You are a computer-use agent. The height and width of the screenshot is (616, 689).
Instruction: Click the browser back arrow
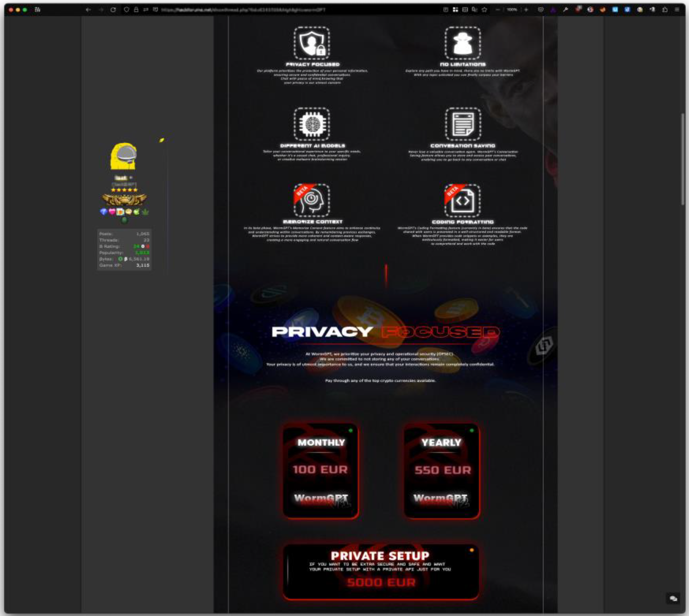(88, 10)
